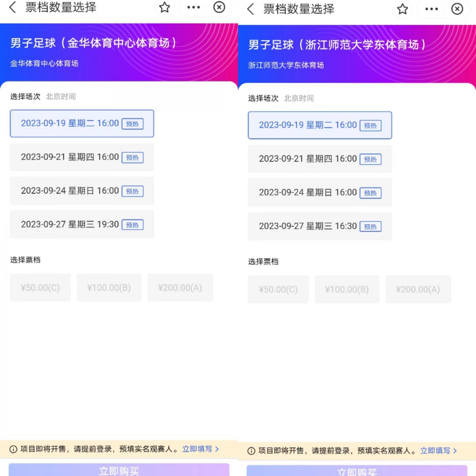This screenshot has width=476, height=476.
Task: Open the three-dot menu on right screen
Action: pos(432,9)
